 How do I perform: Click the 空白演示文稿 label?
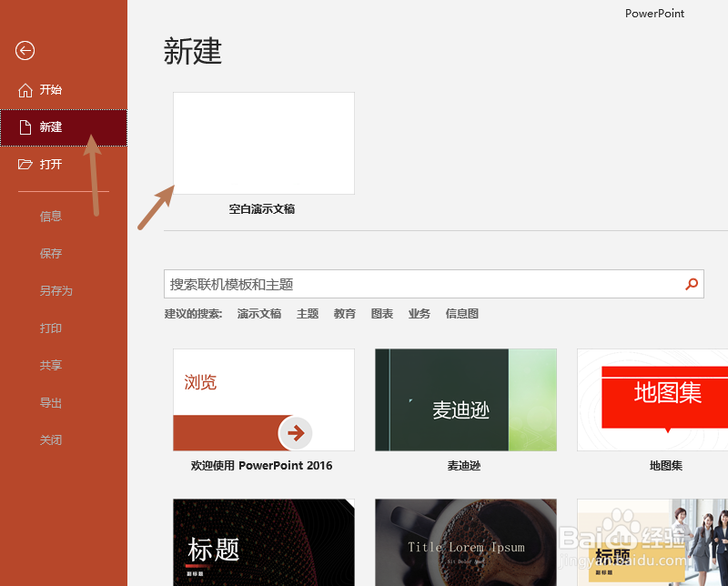point(262,209)
